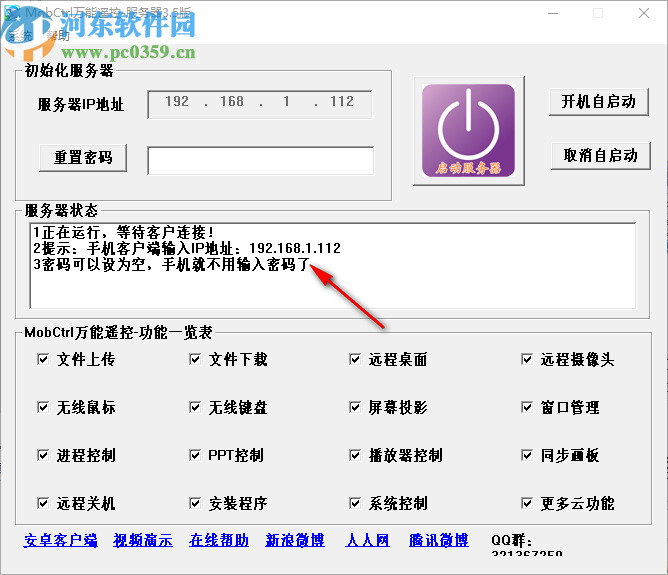The height and width of the screenshot is (575, 668).
Task: Click the purple start server power icon
Action: click(469, 131)
